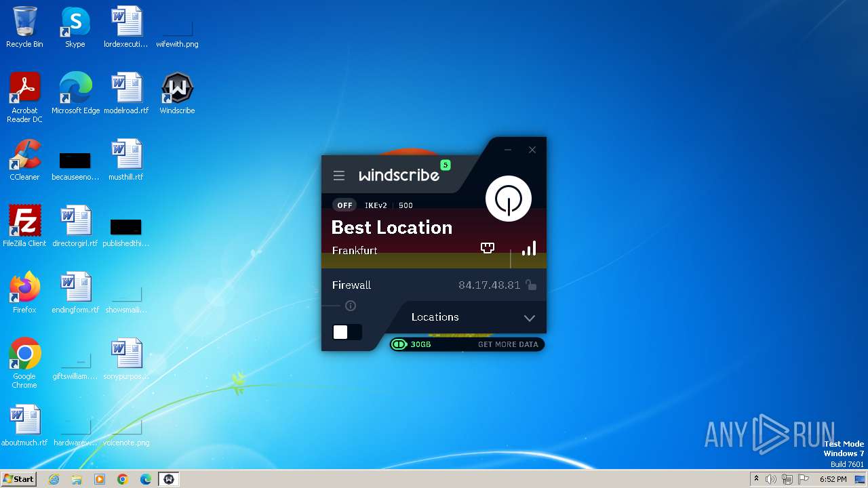Image resolution: width=868 pixels, height=488 pixels.
Task: Click Best Location heading
Action: [392, 228]
